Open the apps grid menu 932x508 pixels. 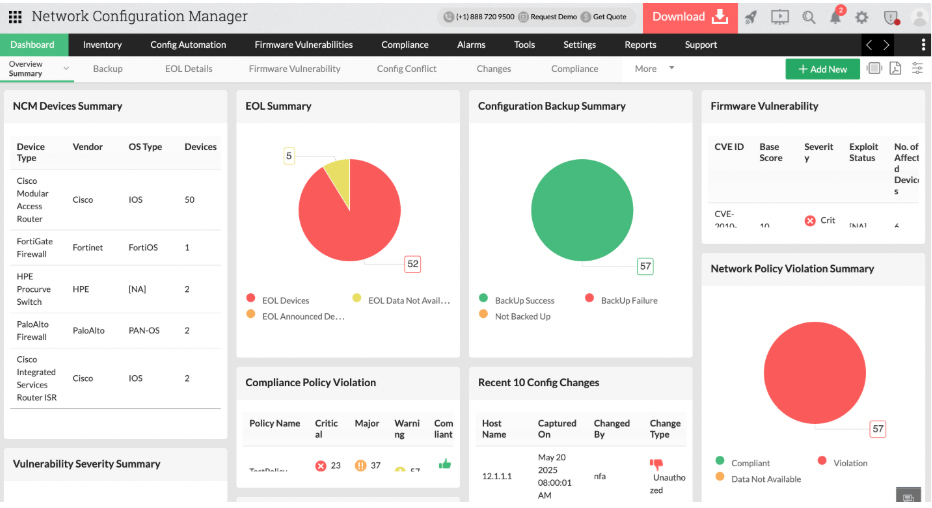click(x=16, y=17)
